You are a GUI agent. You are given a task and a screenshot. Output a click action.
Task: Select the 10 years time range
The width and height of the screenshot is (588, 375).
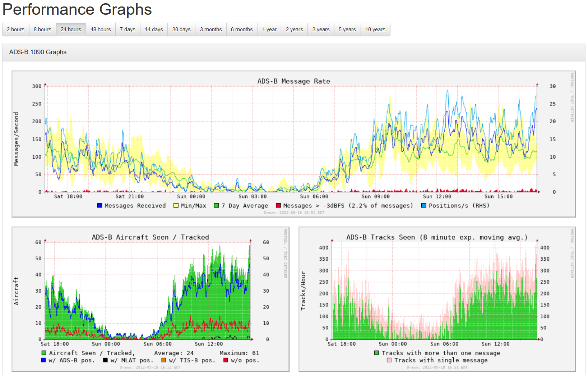pyautogui.click(x=375, y=29)
